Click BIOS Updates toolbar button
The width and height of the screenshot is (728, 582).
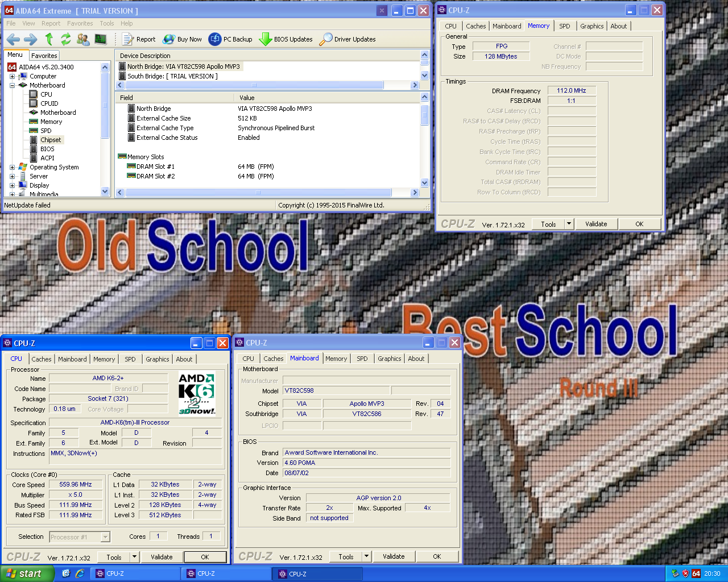pyautogui.click(x=286, y=39)
